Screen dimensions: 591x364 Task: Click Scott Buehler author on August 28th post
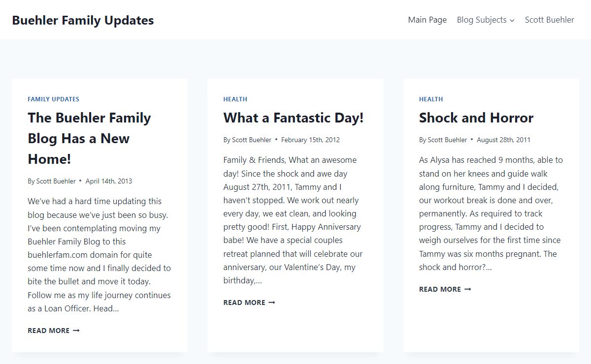[x=447, y=140]
